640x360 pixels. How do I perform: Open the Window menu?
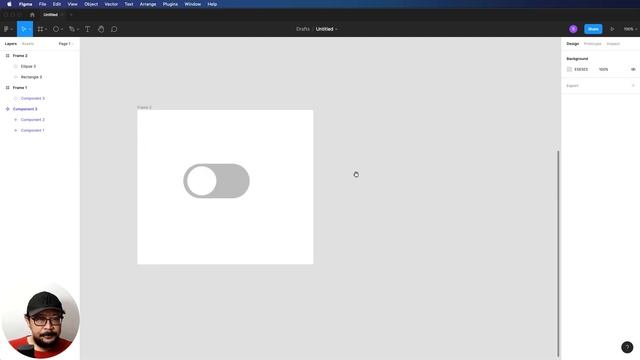pyautogui.click(x=193, y=4)
